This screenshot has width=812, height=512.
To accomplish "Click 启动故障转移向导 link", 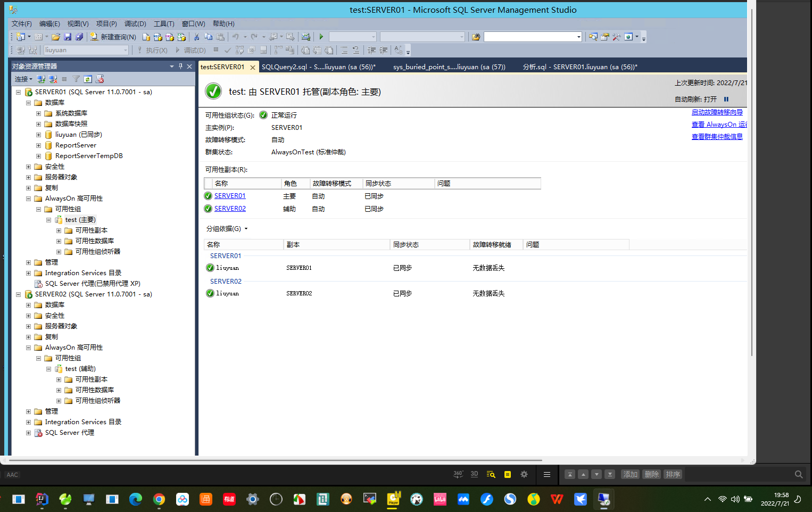I will (x=717, y=112).
